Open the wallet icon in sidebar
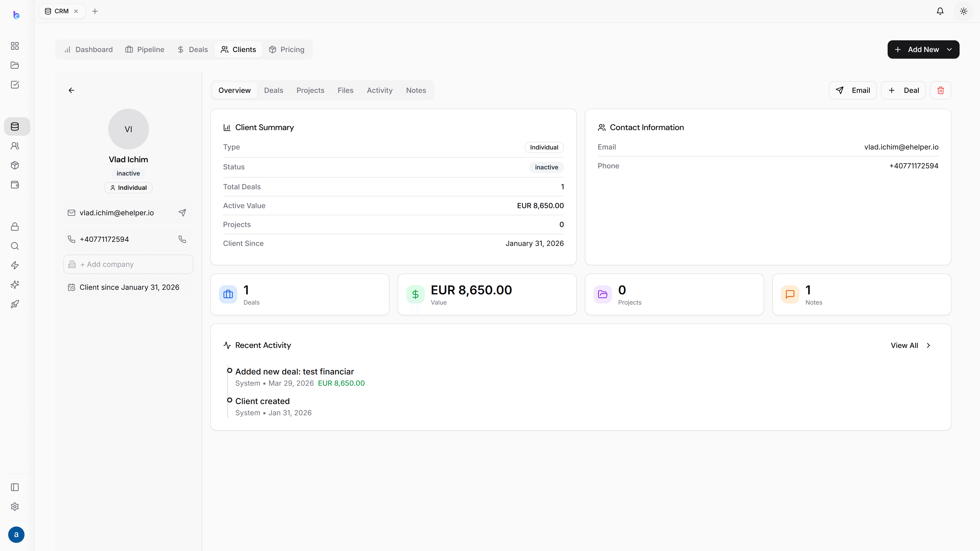980x551 pixels. tap(15, 185)
